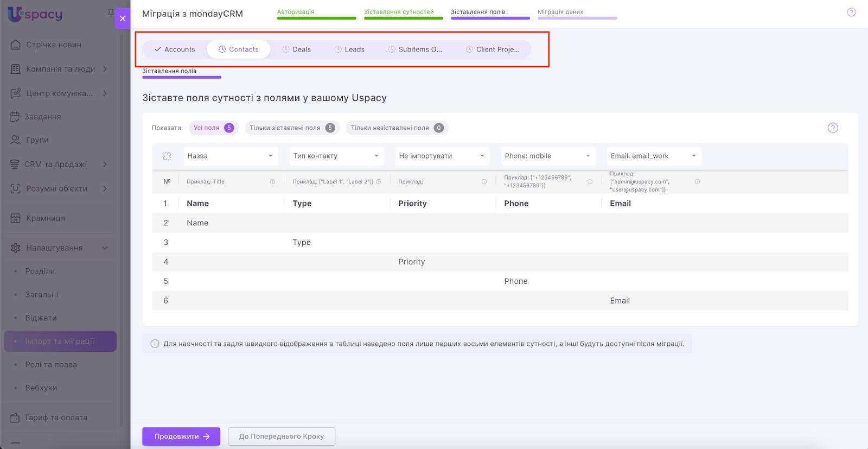Open Завдання calendar icon in sidebar

point(15,117)
